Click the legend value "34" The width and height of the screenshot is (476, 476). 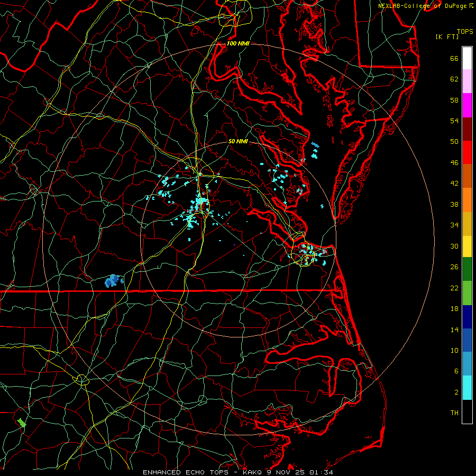click(454, 225)
